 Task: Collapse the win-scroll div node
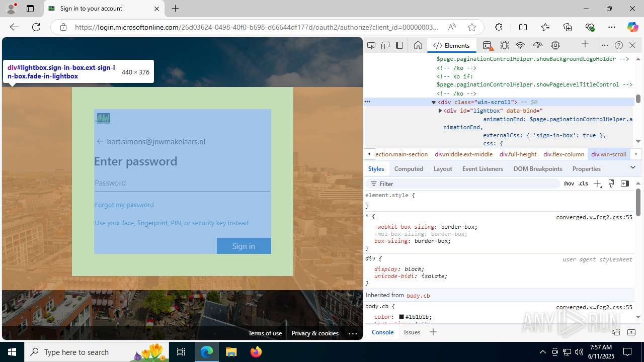tap(433, 102)
